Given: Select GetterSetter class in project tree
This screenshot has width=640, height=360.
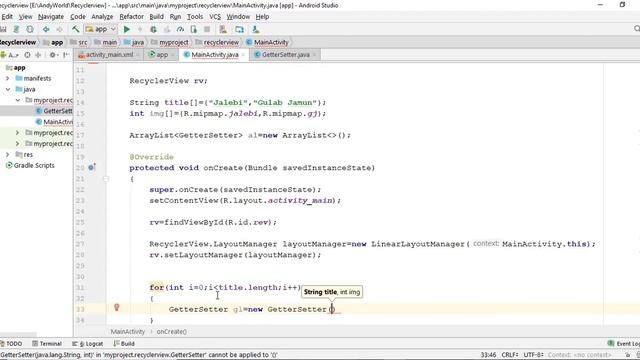Looking at the screenshot, I should click(x=53, y=111).
